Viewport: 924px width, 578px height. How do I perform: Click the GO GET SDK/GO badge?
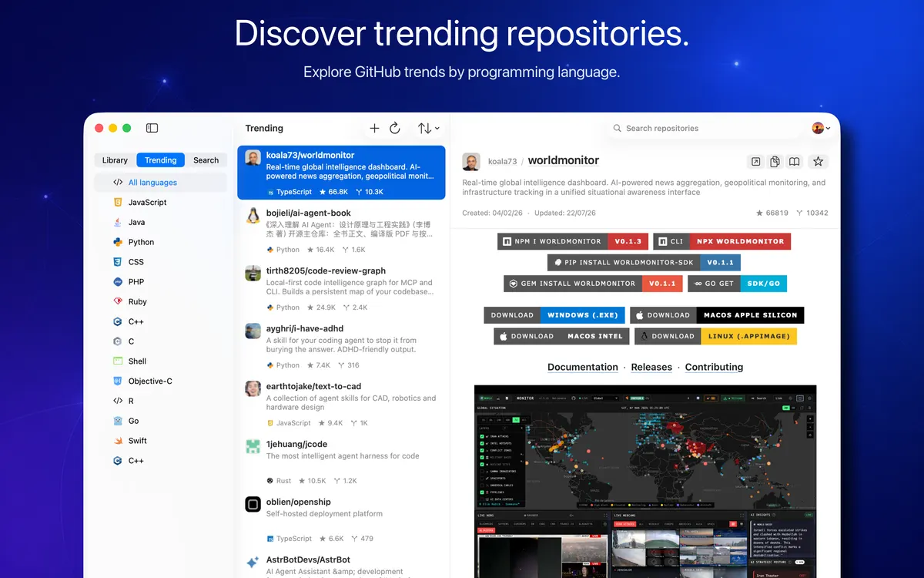738,284
